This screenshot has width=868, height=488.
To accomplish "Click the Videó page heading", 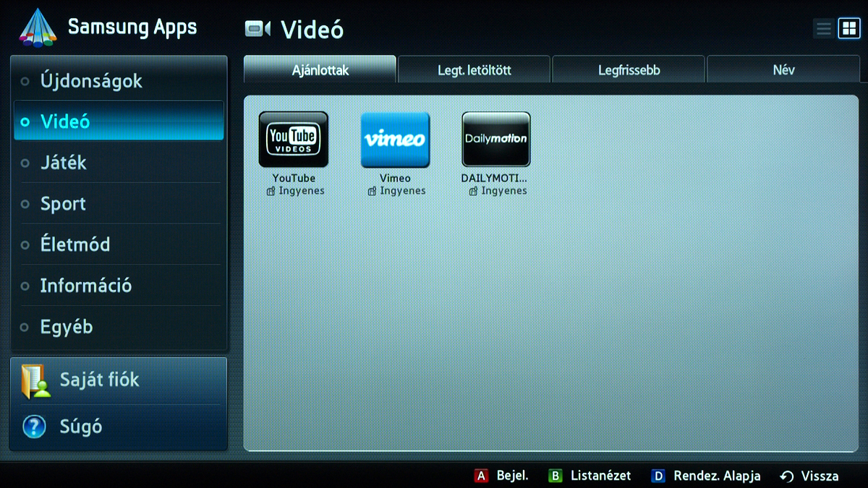I will 312,30.
